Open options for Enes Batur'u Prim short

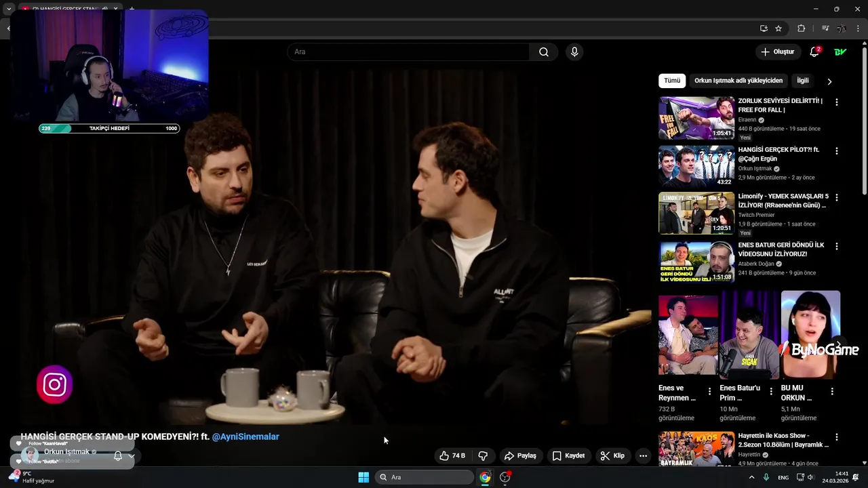tap(770, 392)
